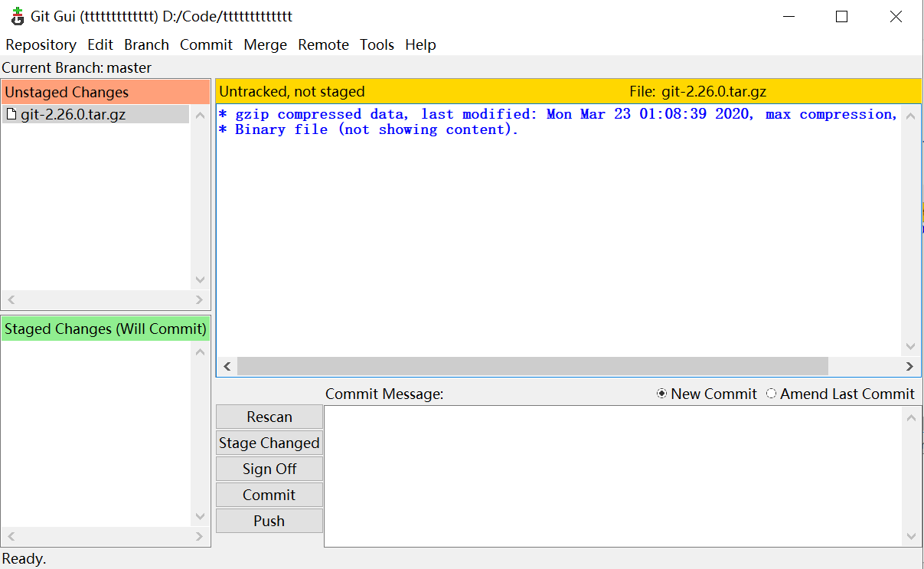Screen dimensions: 924x569
Task: Close the Git Gui window
Action: [x=896, y=16]
